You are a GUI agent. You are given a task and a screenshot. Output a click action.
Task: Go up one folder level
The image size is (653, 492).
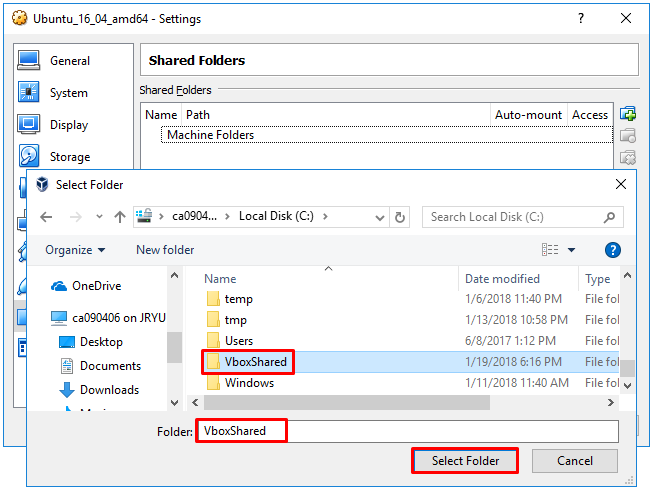pos(120,217)
